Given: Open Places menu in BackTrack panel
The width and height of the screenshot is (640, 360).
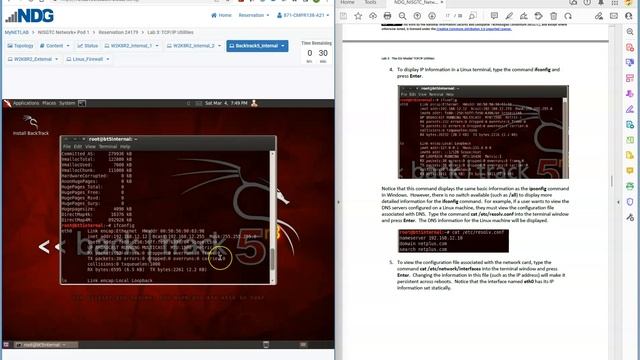Looking at the screenshot, I should pos(49,103).
